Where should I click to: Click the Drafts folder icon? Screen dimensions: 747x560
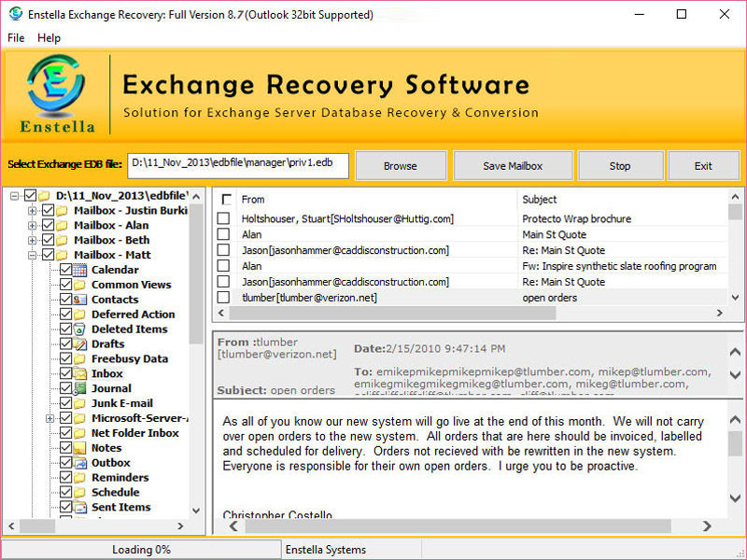(x=80, y=344)
